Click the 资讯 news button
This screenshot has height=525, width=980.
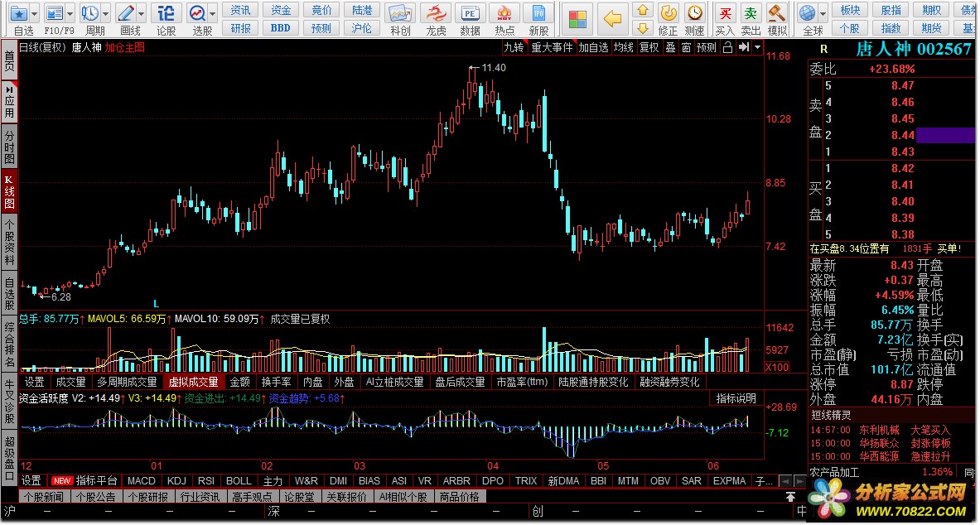(240, 10)
